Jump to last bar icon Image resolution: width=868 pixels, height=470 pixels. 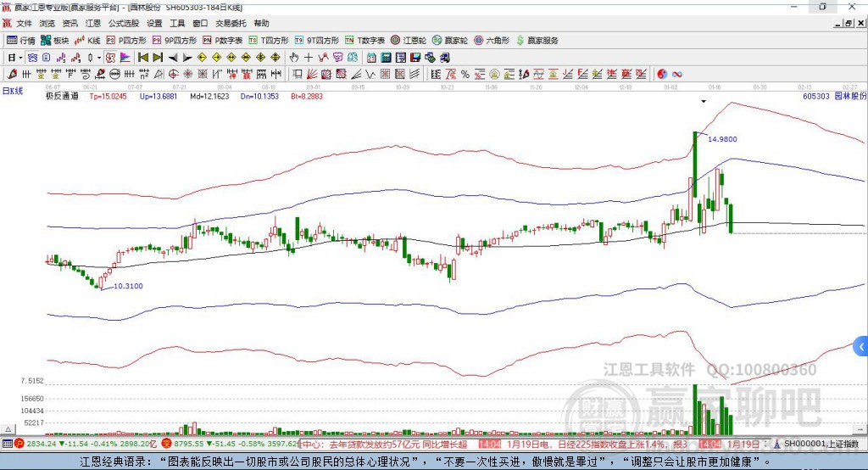coord(158,58)
